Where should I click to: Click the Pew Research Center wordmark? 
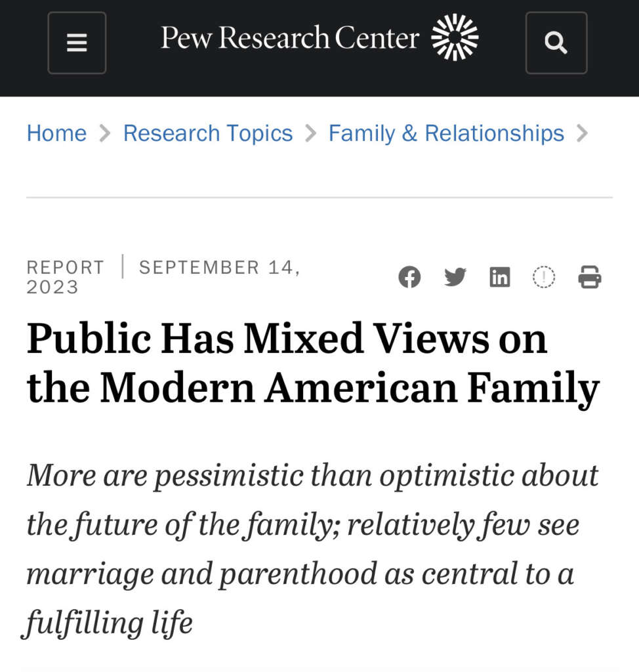tap(290, 38)
